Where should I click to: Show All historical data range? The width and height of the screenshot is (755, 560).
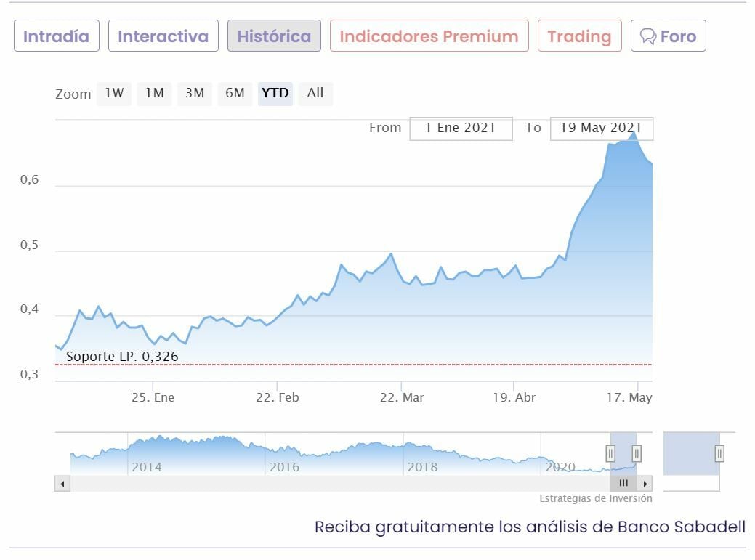point(315,93)
